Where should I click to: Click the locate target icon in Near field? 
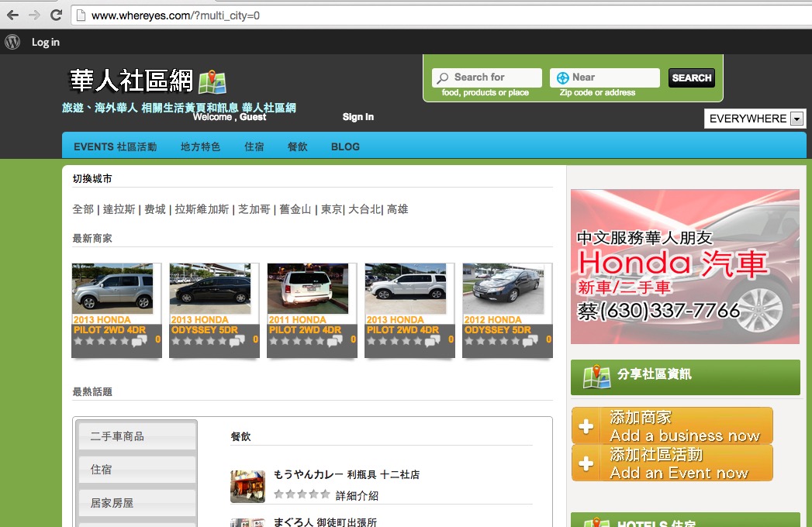(562, 78)
